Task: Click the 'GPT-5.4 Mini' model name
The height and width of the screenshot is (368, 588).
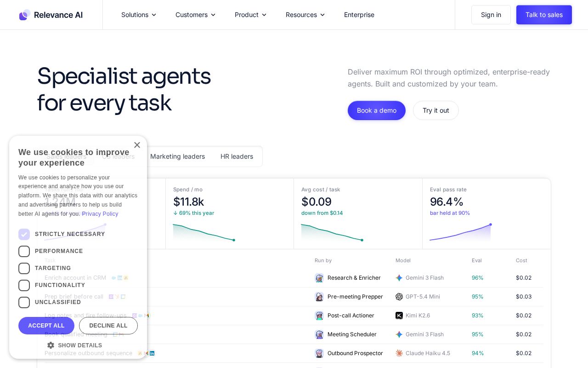Action: [423, 297]
